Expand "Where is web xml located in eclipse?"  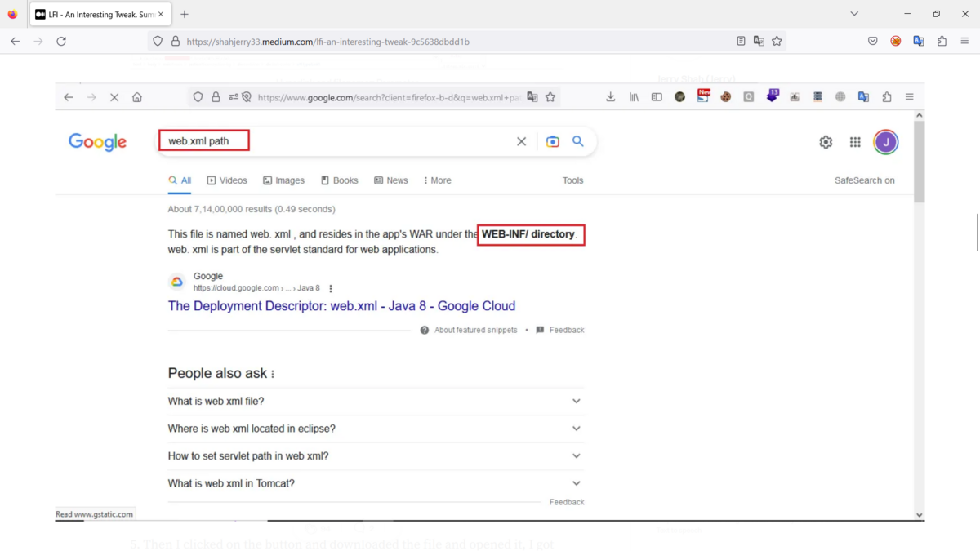pos(376,429)
